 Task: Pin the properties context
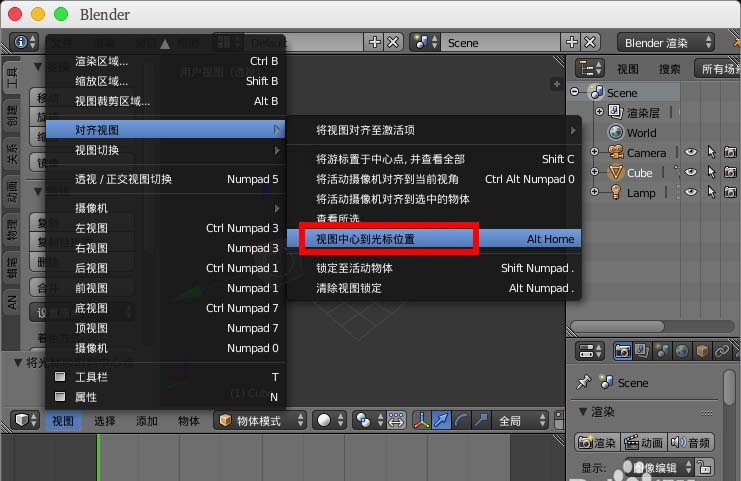[584, 382]
